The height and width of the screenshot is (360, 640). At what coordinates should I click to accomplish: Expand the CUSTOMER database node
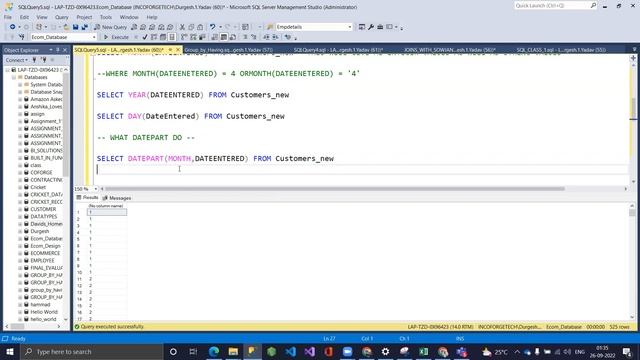coord(20,209)
